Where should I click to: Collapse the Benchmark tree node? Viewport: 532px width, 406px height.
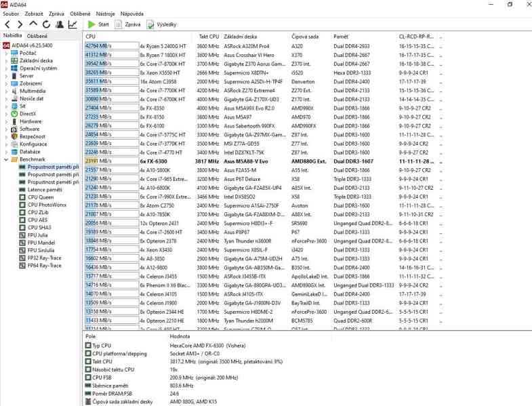click(6, 159)
